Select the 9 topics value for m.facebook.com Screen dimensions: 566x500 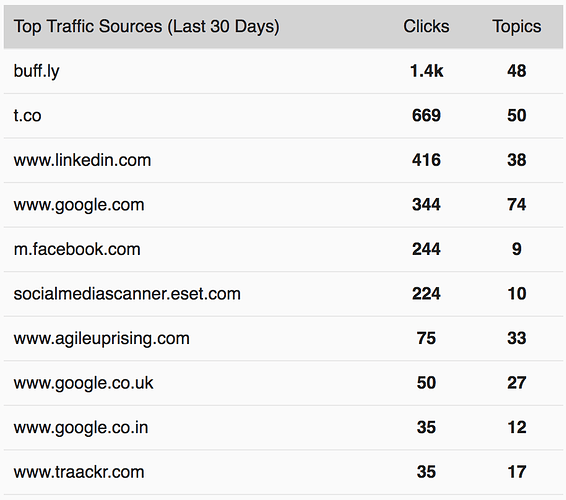click(x=517, y=249)
